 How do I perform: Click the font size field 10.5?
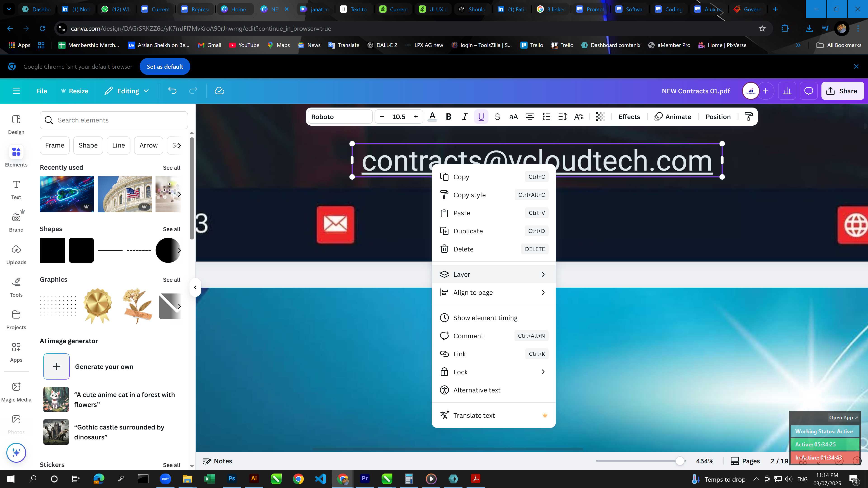pos(399,117)
